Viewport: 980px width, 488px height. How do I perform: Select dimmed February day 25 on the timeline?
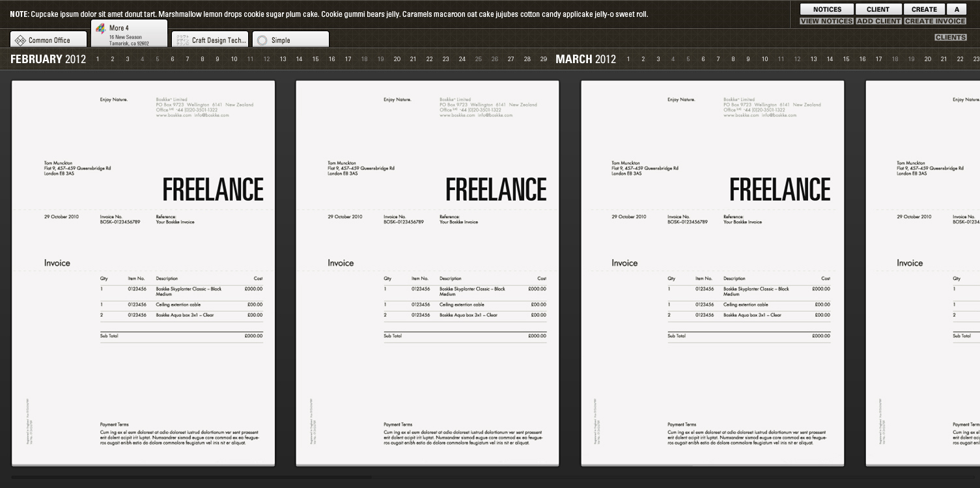coord(478,59)
